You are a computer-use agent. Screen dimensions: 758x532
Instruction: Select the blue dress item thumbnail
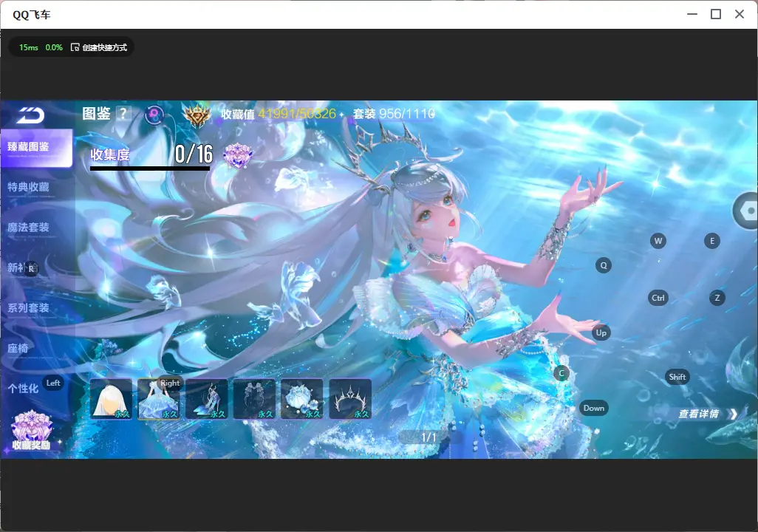(x=159, y=399)
